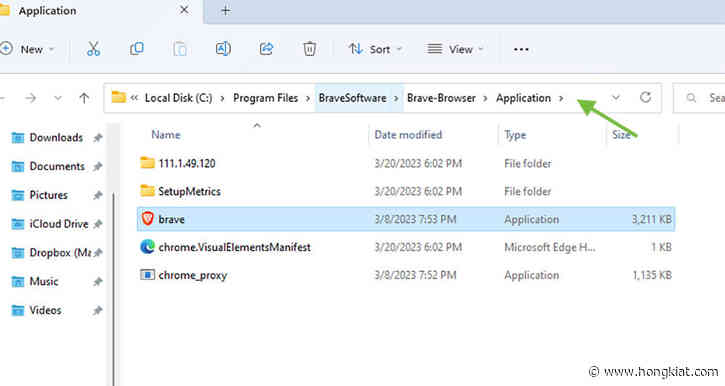Expand chevron after Program Files in path
The width and height of the screenshot is (725, 386).
[307, 98]
